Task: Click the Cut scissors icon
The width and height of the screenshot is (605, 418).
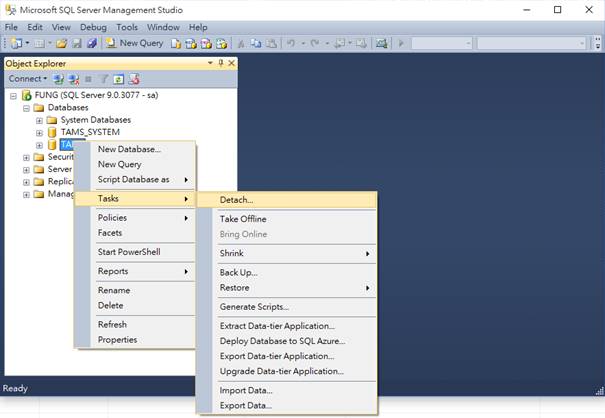Action: pos(241,44)
